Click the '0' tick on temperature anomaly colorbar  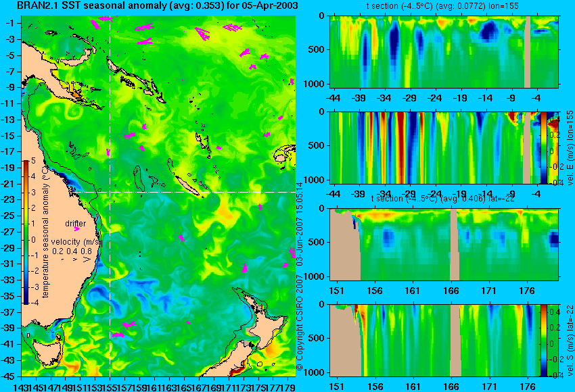coord(33,240)
